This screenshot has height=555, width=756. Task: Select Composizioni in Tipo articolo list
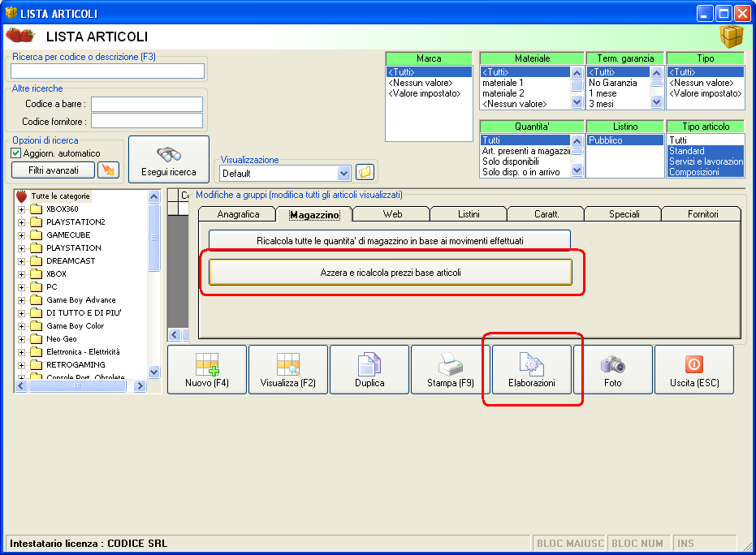click(706, 172)
